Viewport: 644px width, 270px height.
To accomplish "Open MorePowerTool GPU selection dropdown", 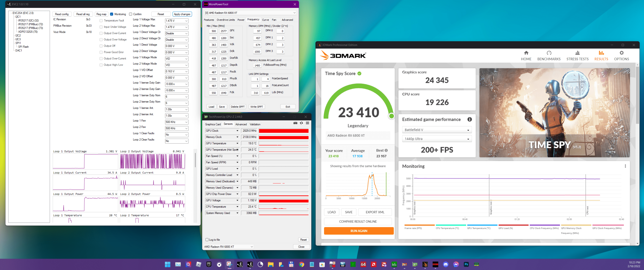I will pos(250,13).
